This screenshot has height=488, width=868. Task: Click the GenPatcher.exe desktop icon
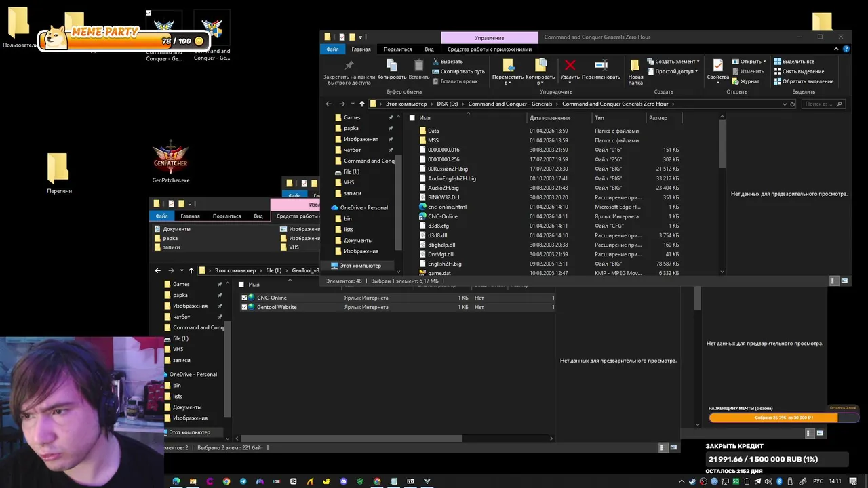click(x=171, y=162)
